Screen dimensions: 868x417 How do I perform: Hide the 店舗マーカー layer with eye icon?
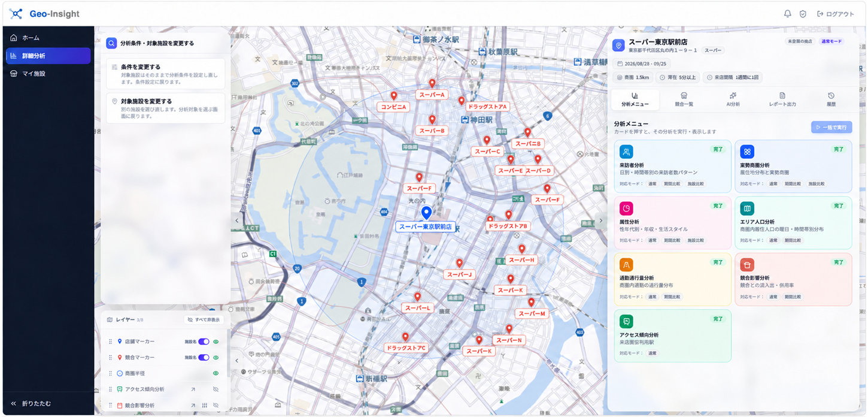(216, 342)
